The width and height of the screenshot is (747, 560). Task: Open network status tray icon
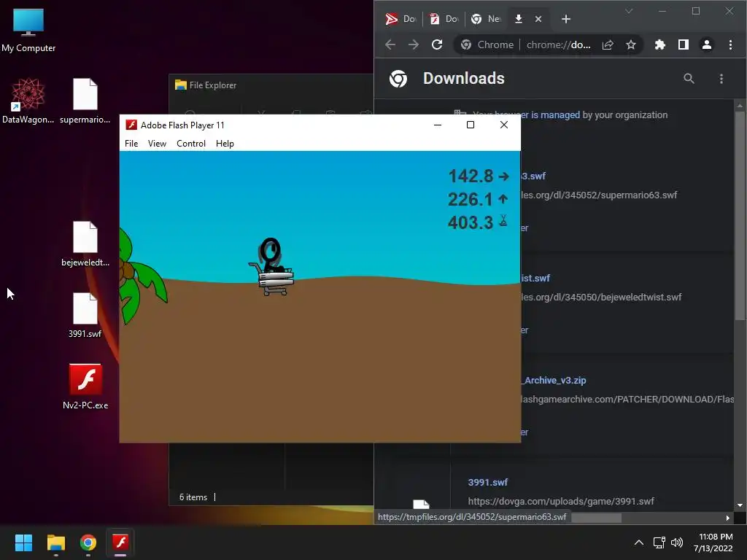659,542
